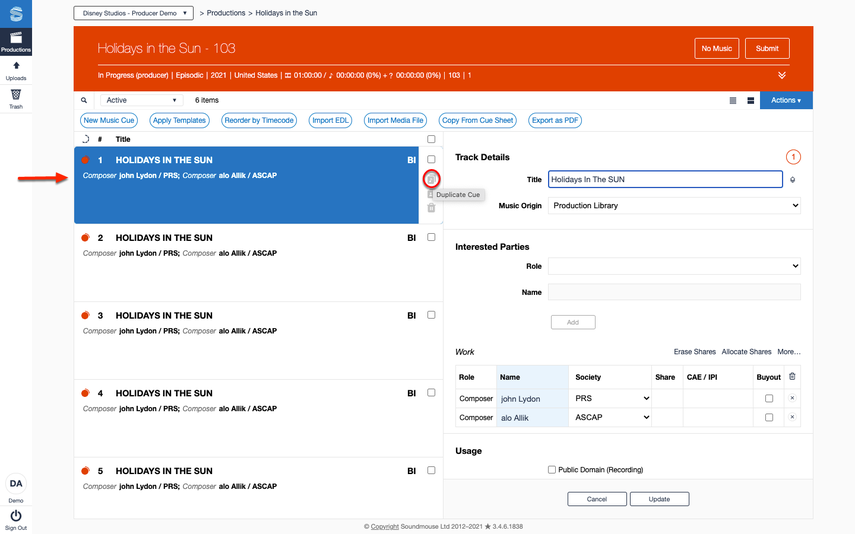Click into the Interested Parties Name field
Viewport: 855px width, 534px height.
tap(674, 292)
